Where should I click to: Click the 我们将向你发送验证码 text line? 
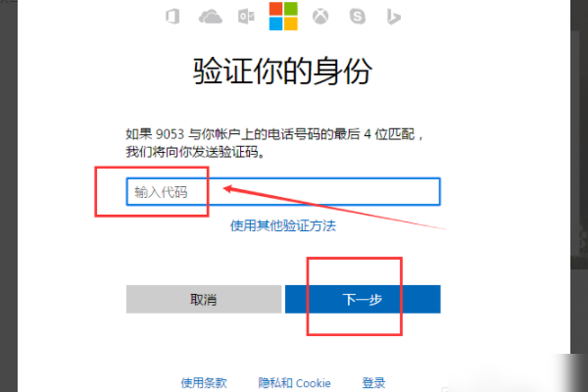click(195, 152)
